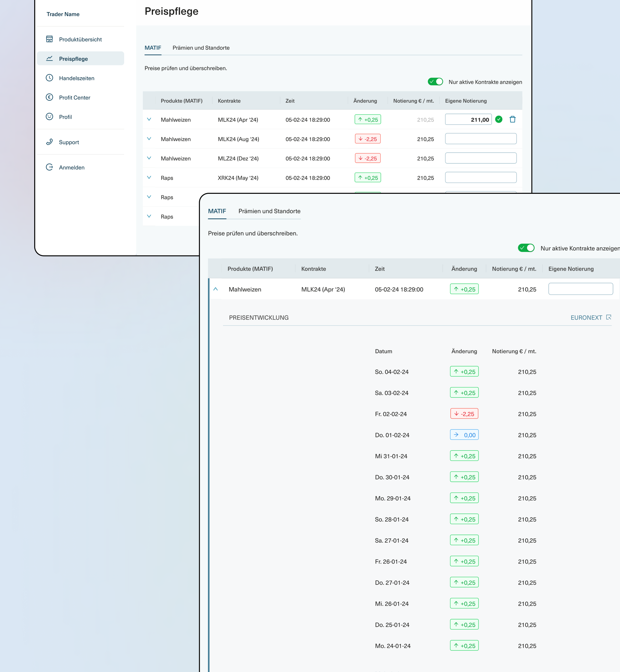Expand the Mahlweizen MLK24 (Aug '24) row
Screen dimensions: 620x672
149,139
